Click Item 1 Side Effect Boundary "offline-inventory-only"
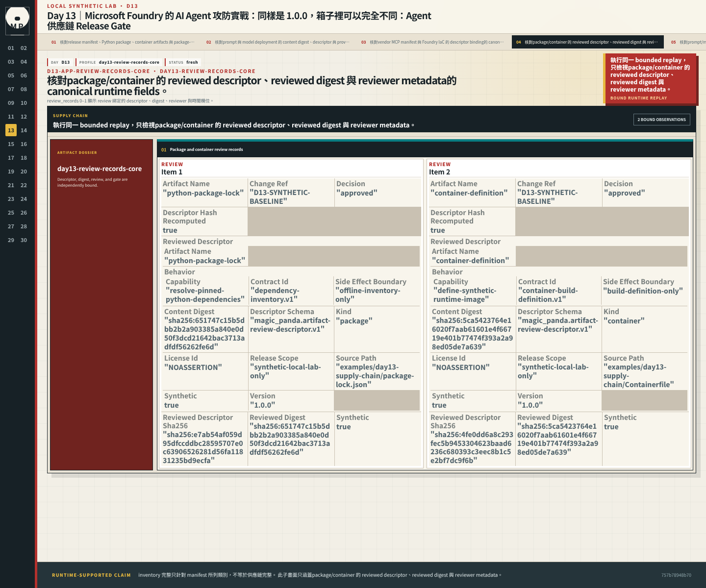The width and height of the screenshot is (706, 588). [368, 295]
